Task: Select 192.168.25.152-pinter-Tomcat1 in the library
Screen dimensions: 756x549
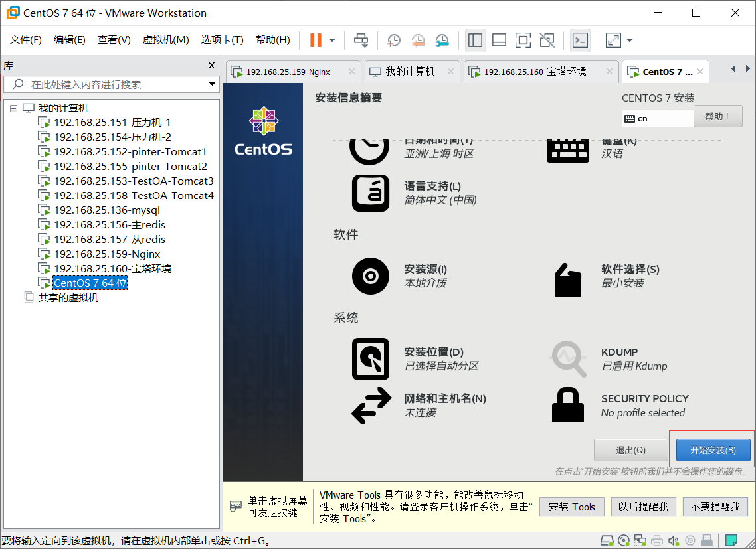Action: (x=130, y=152)
